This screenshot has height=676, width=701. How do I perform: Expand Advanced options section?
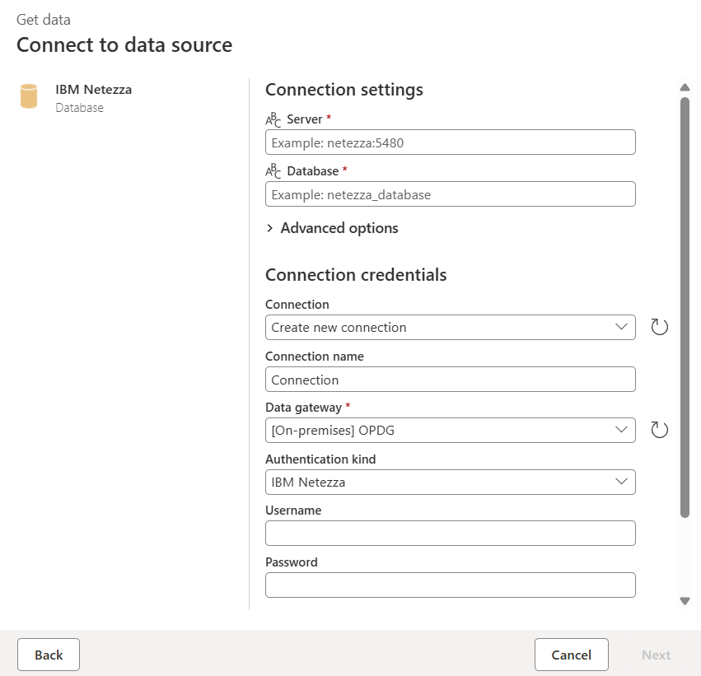(332, 228)
